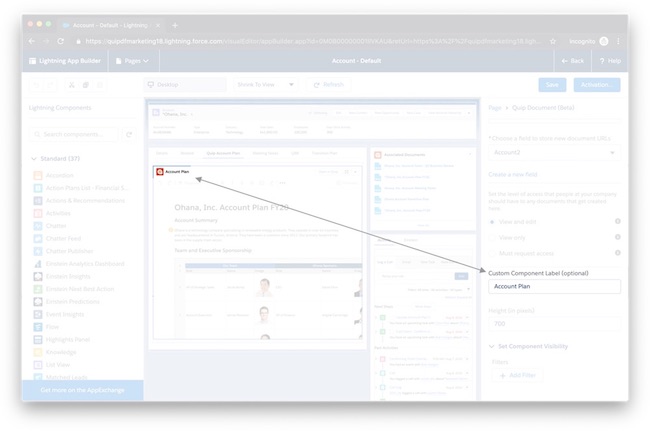
Task: Switch to the Quip Account Plan tab
Action: (x=223, y=153)
